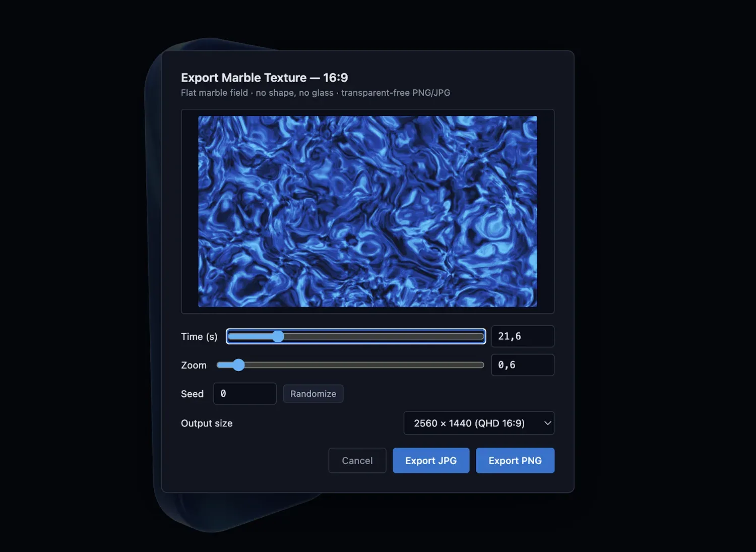
Task: Open the Output size dropdown
Action: [479, 423]
